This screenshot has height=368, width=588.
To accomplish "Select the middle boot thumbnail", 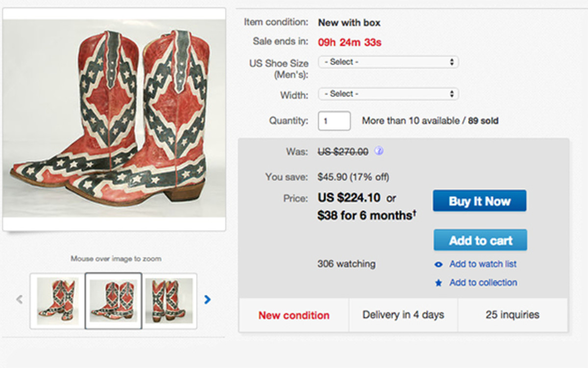I will point(113,300).
